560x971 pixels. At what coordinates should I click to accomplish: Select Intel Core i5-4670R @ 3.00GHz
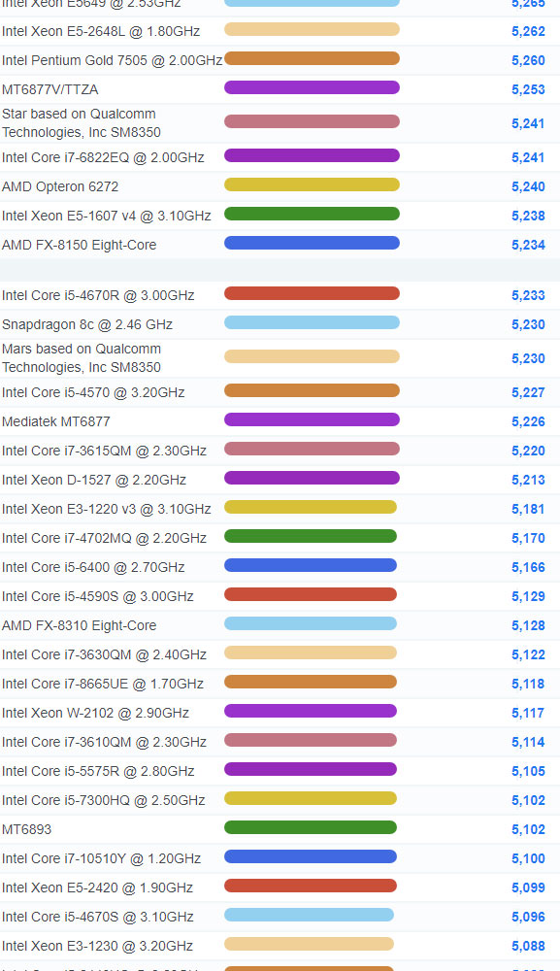98,295
